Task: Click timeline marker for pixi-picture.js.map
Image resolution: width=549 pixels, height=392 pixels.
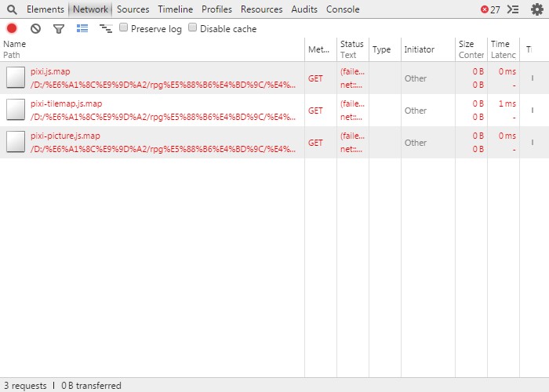Action: (x=533, y=143)
